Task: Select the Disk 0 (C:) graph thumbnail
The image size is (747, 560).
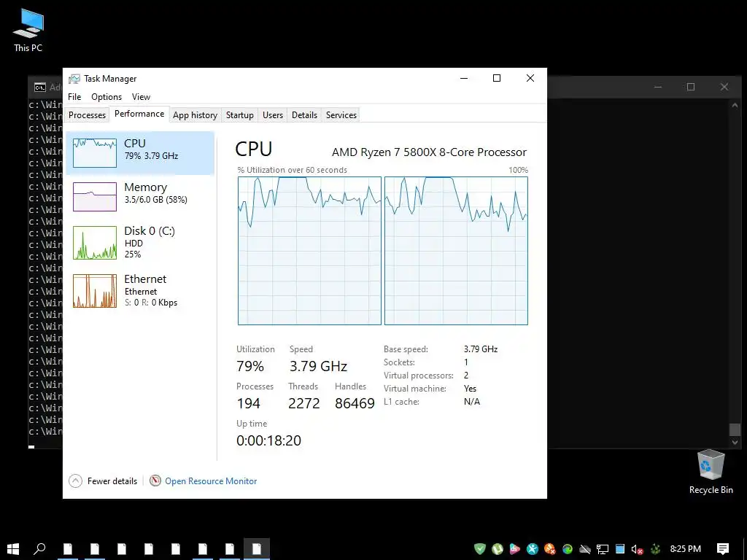Action: 95,243
